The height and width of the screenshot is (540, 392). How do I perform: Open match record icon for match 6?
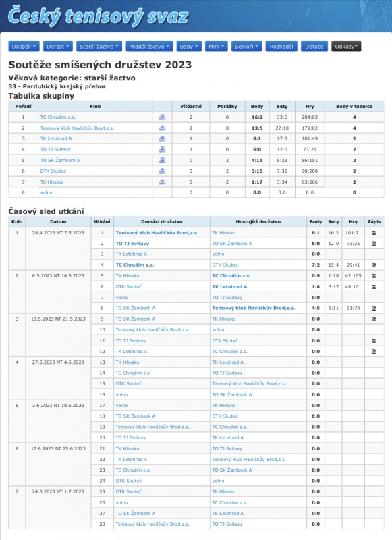coord(374,287)
